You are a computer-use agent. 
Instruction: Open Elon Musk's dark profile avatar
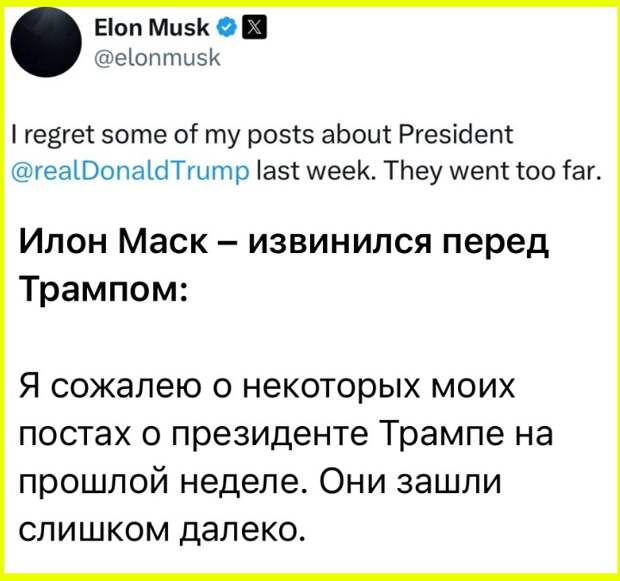point(45,42)
